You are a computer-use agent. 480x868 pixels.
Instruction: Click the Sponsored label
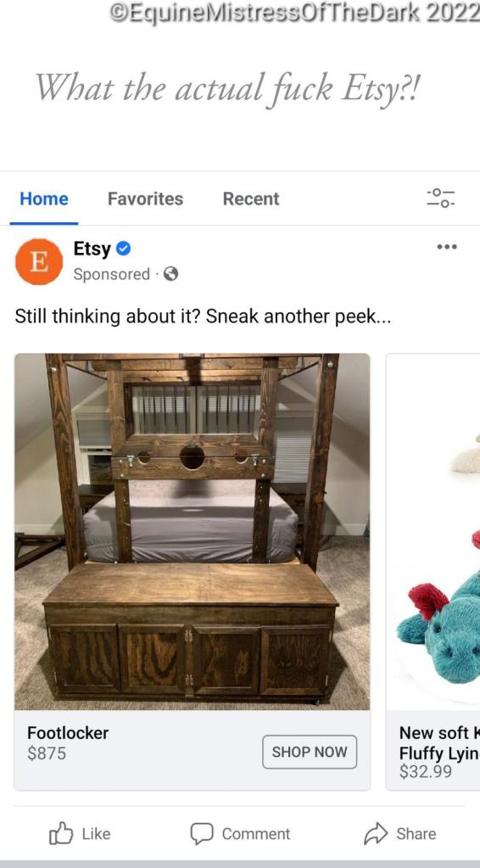(x=112, y=274)
